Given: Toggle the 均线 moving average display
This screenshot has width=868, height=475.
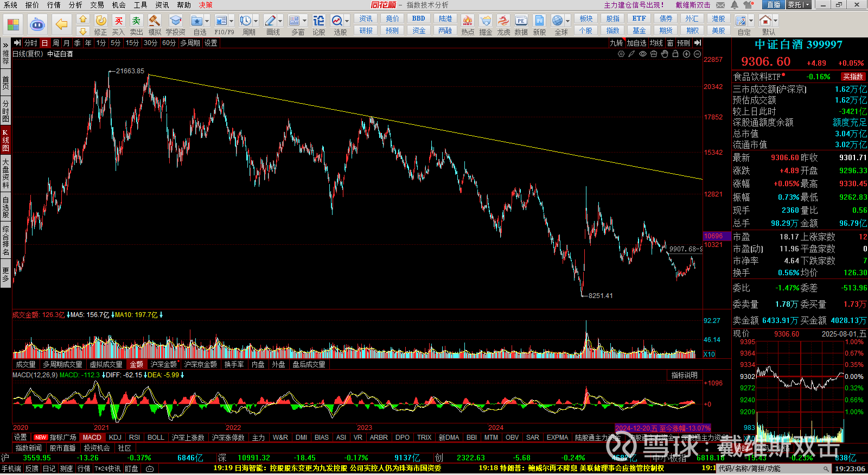Looking at the screenshot, I should [656, 43].
